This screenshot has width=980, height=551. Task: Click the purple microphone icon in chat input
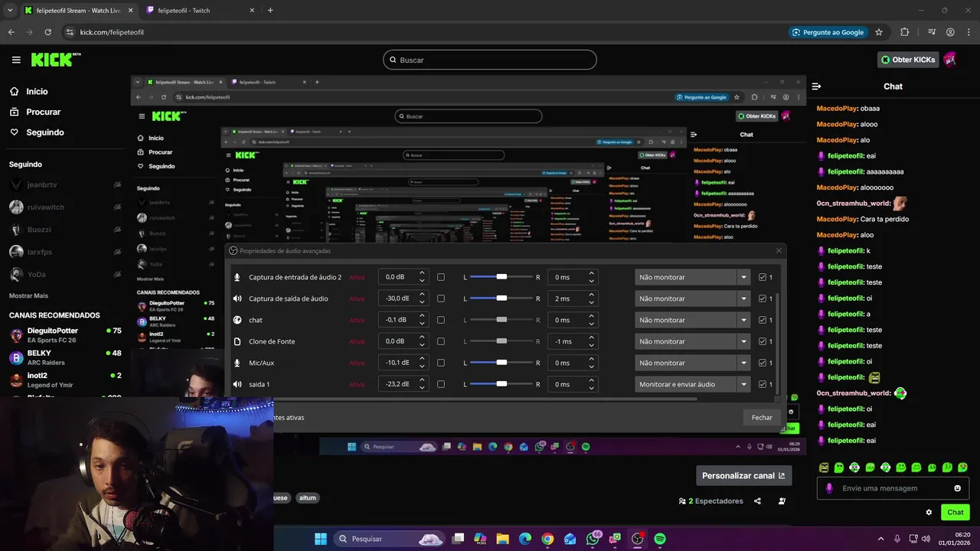829,488
